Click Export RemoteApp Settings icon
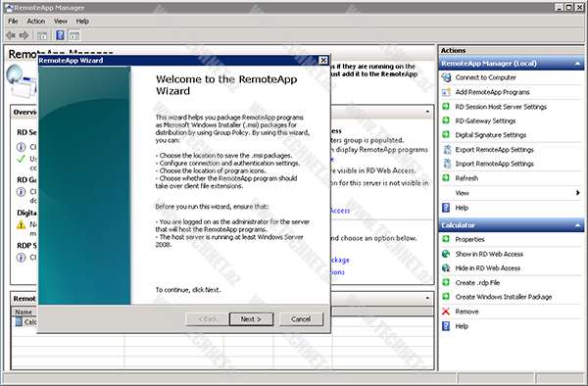588x386 pixels. click(447, 150)
